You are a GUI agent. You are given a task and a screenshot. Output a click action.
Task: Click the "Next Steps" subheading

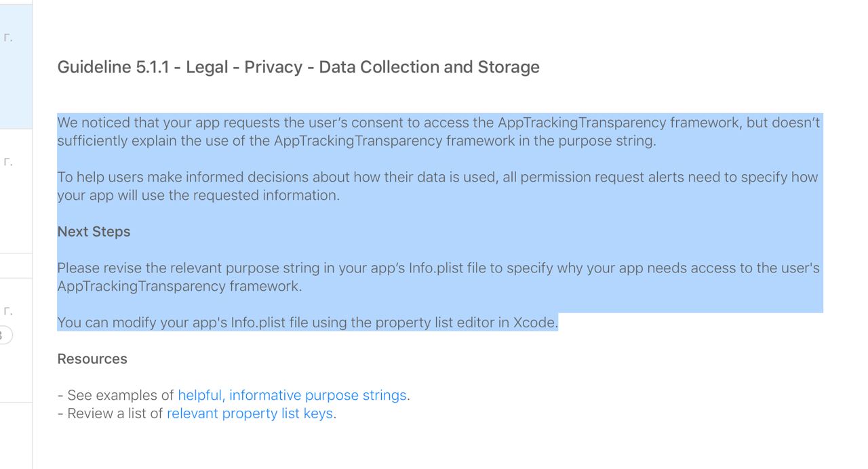click(94, 232)
